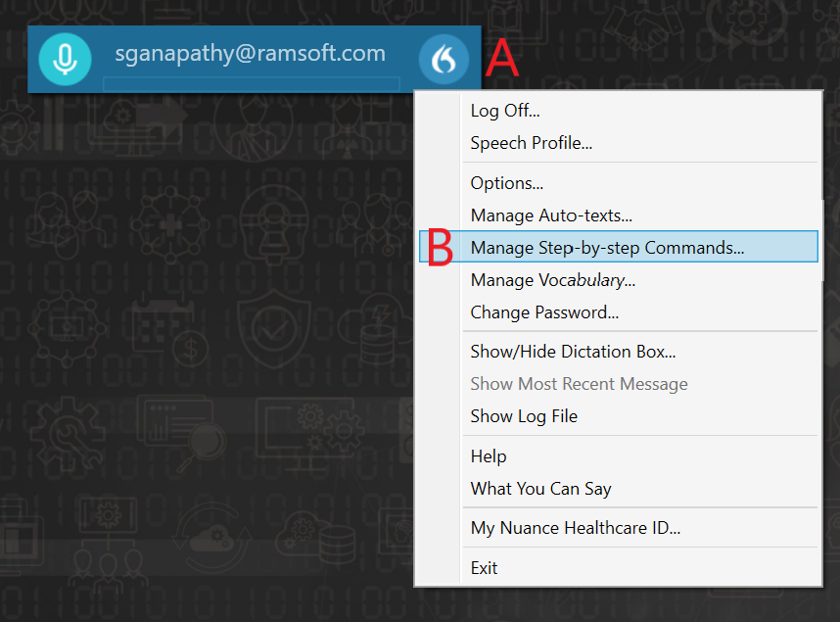The image size is (840, 622).
Task: Click the red letter A annotation
Action: [x=501, y=60]
